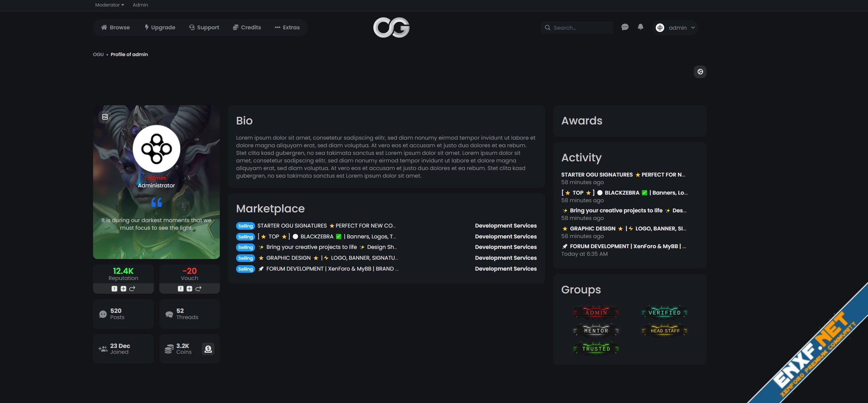The height and width of the screenshot is (403, 868).
Task: Open the Extras menu
Action: [x=287, y=27]
